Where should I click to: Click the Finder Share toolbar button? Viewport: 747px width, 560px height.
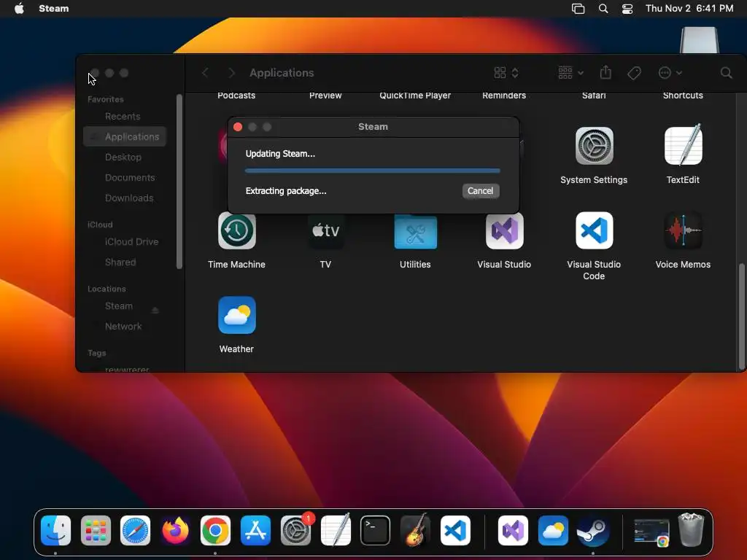(x=605, y=72)
